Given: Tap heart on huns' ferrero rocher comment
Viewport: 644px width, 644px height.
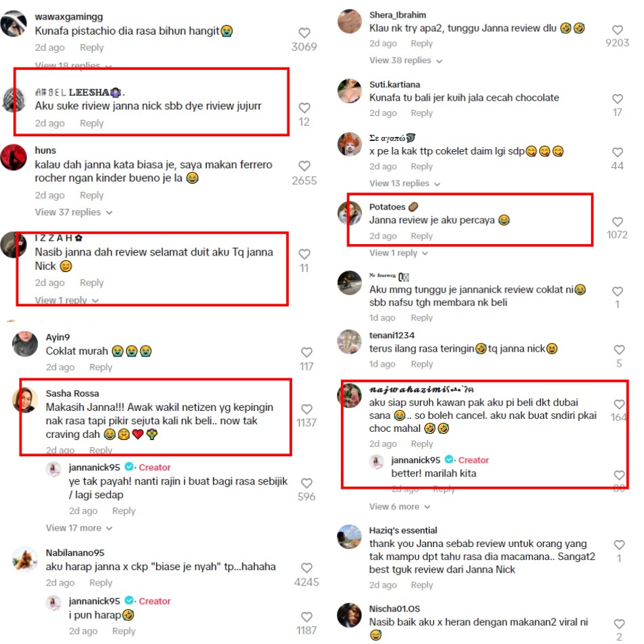Looking at the screenshot, I should [x=304, y=166].
